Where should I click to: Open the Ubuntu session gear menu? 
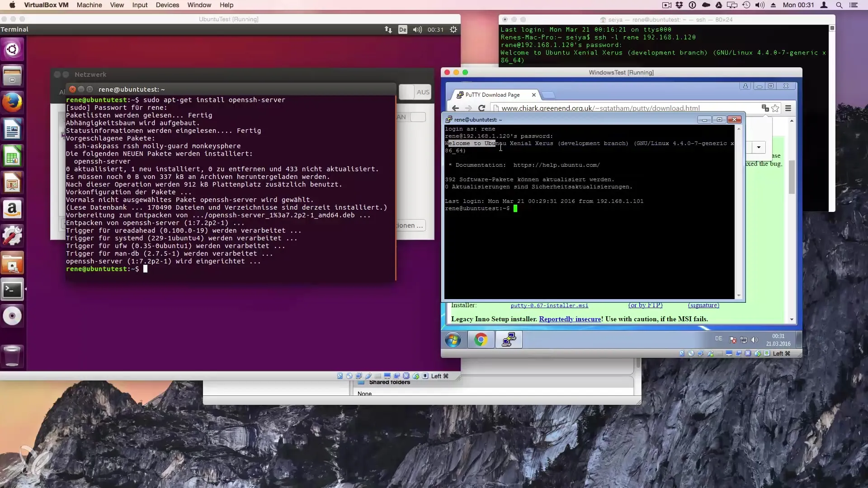[453, 29]
